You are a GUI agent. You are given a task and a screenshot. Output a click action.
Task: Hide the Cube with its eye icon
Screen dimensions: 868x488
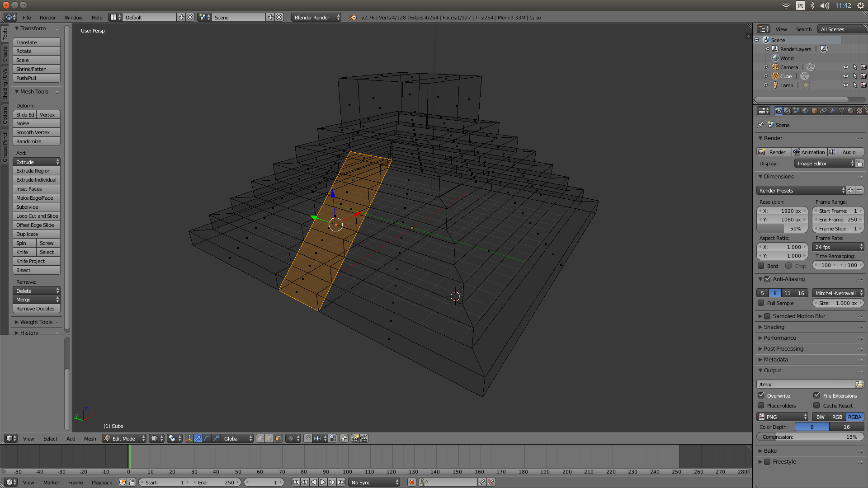coord(845,76)
